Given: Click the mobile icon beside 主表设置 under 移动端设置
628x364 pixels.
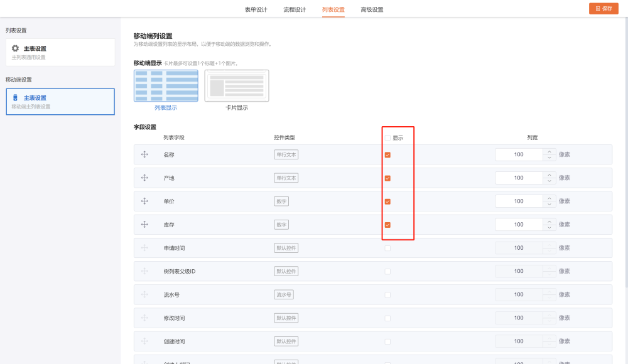Looking at the screenshot, I should click(16, 98).
